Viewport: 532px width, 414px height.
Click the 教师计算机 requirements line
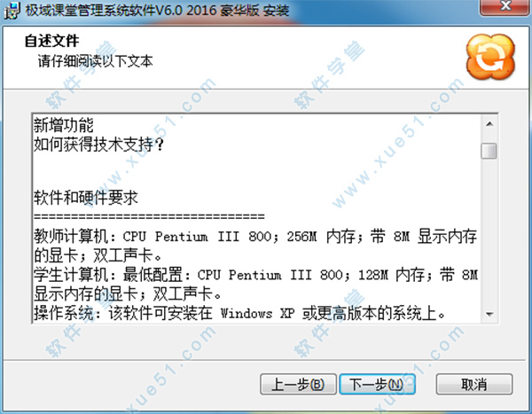coord(255,246)
